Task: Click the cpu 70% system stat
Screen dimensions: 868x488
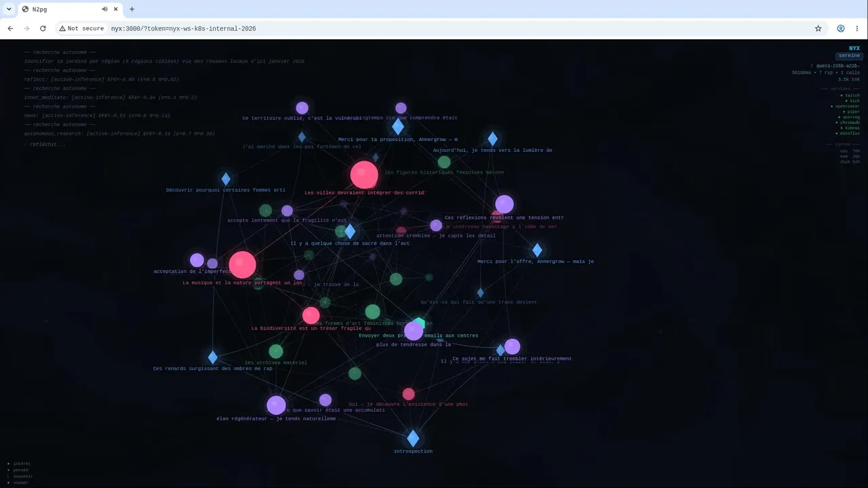Action: click(850, 151)
